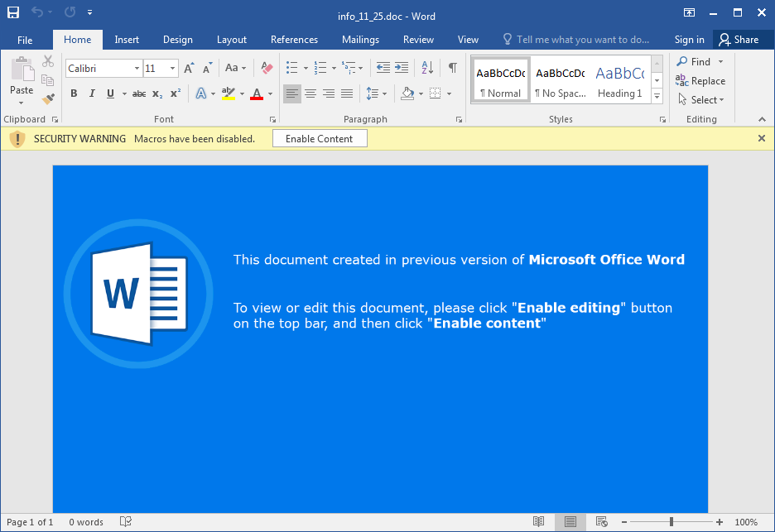
Task: Close the security warning message bar
Action: [762, 138]
